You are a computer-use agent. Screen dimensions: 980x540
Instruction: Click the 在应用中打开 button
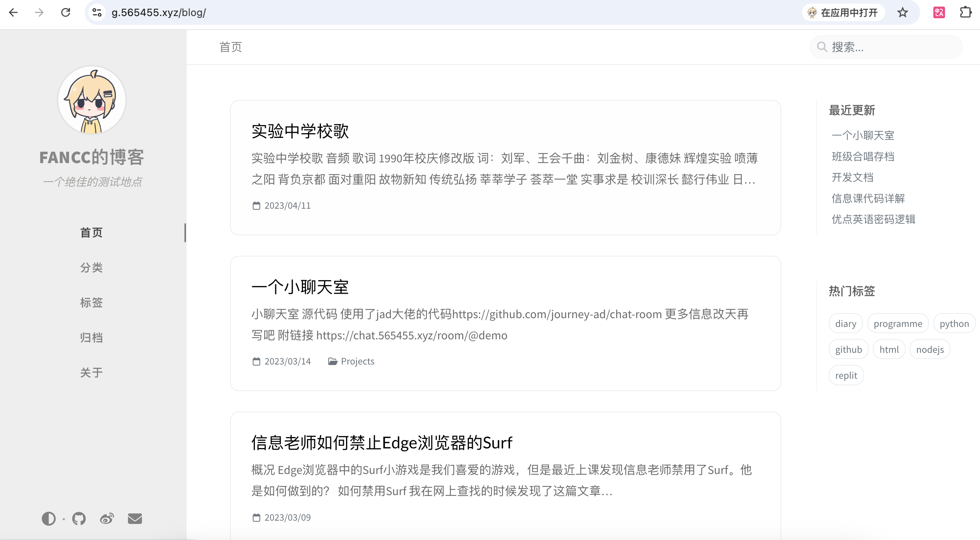point(843,12)
